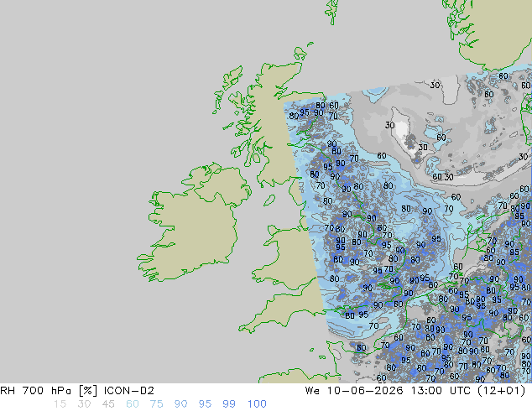Click the "(12+01)" forecast run label

tap(502, 391)
